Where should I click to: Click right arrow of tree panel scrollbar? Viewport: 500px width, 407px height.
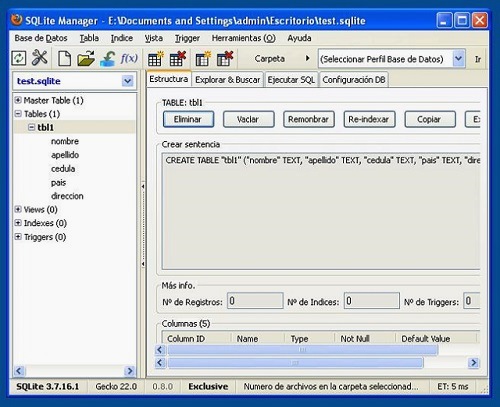tap(129, 371)
